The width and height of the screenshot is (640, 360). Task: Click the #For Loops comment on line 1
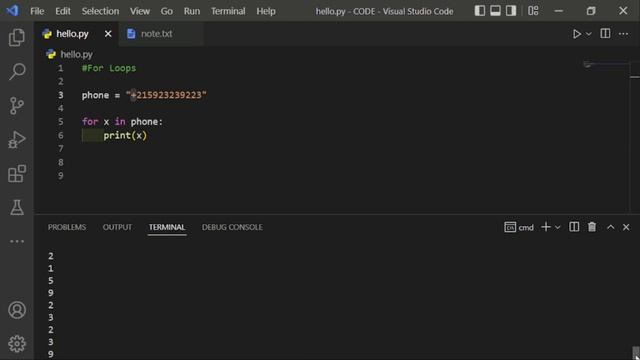109,68
